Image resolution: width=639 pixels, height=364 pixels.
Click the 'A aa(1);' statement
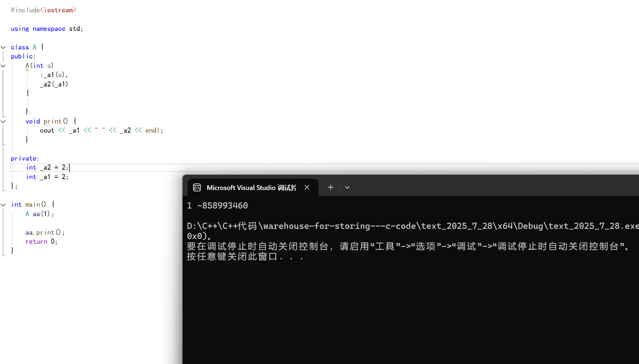[40, 214]
